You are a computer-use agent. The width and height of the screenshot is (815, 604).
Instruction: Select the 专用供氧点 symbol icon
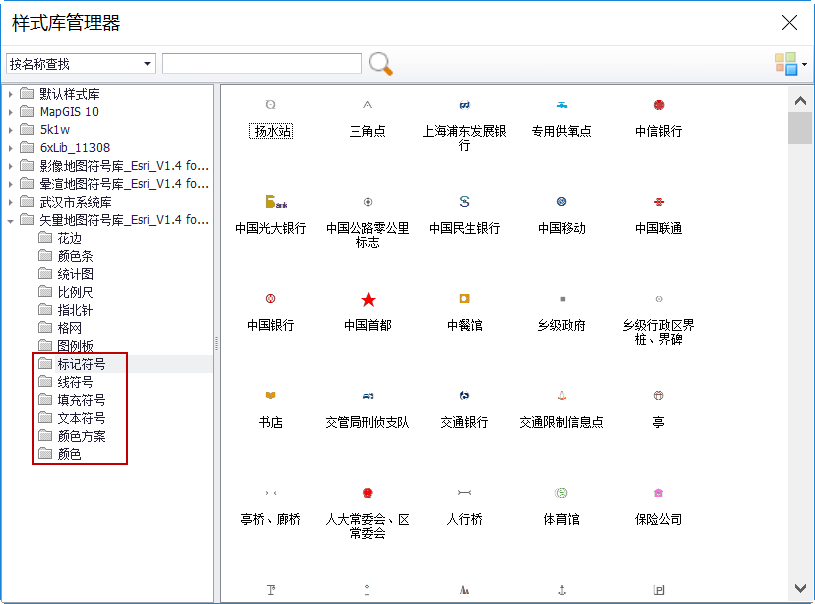562,104
